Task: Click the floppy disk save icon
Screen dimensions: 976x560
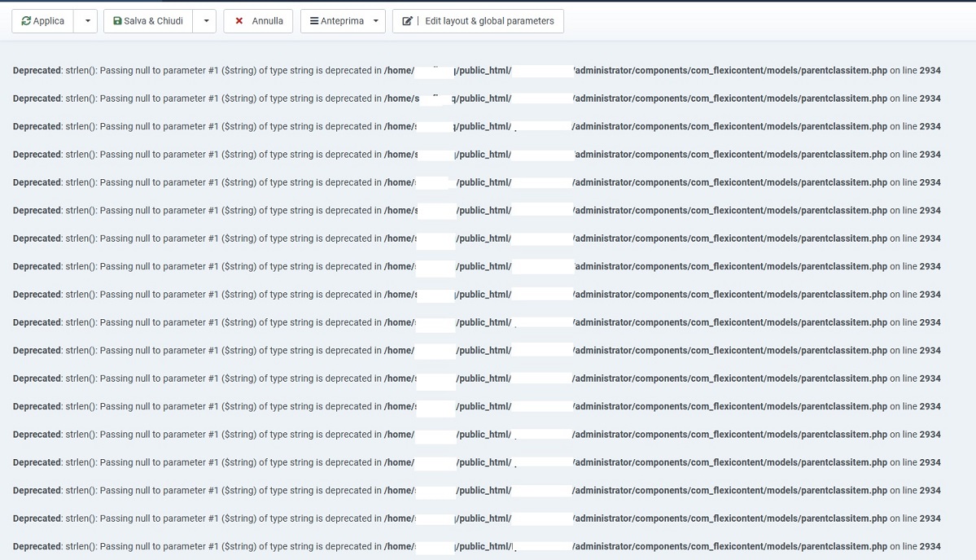Action: 117,21
